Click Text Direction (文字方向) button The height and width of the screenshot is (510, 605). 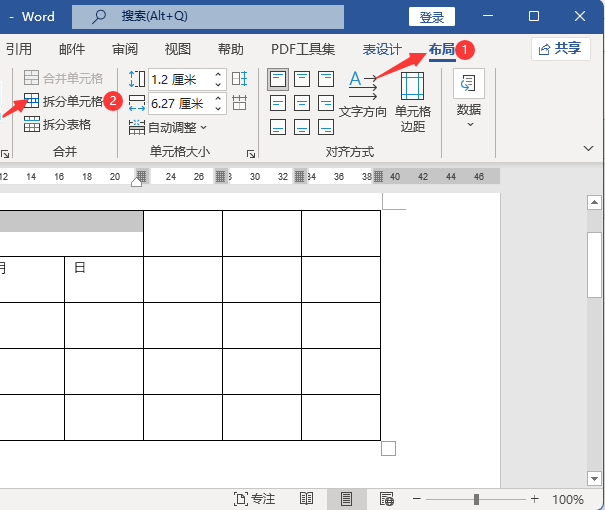pos(363,95)
